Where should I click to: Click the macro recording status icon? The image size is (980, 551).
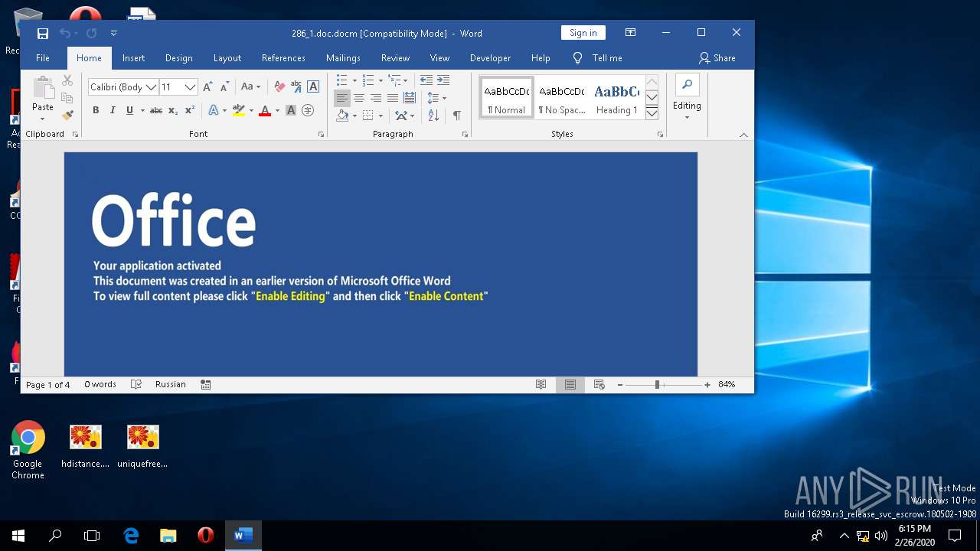click(206, 384)
